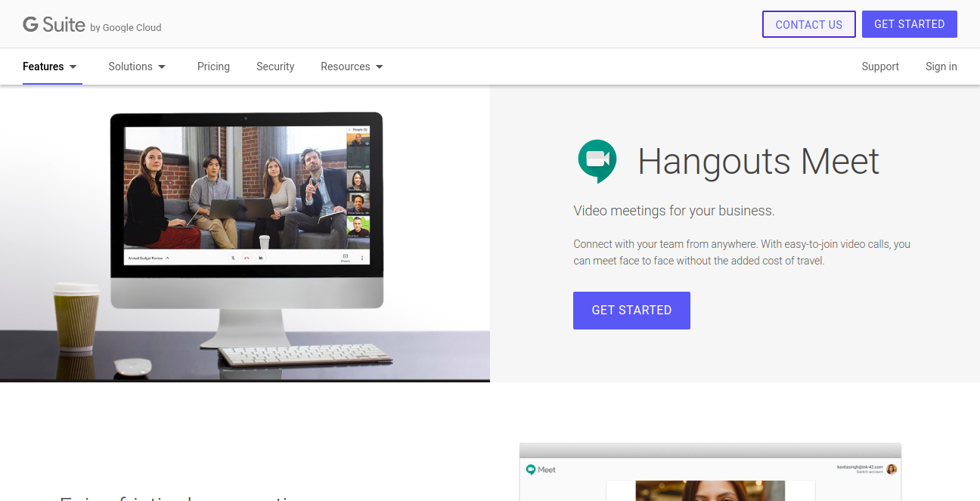Viewport: 980px width, 501px height.
Task: Click the small Meet logo in lower preview
Action: pyautogui.click(x=541, y=469)
